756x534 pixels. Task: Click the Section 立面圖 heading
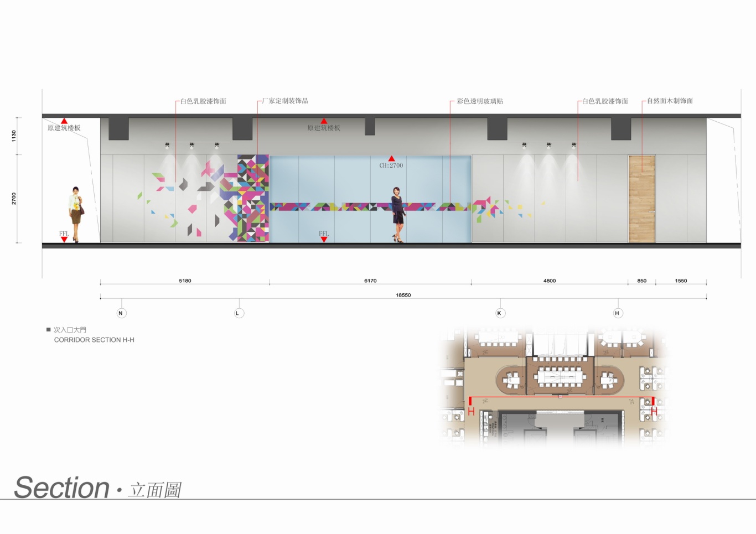98,488
